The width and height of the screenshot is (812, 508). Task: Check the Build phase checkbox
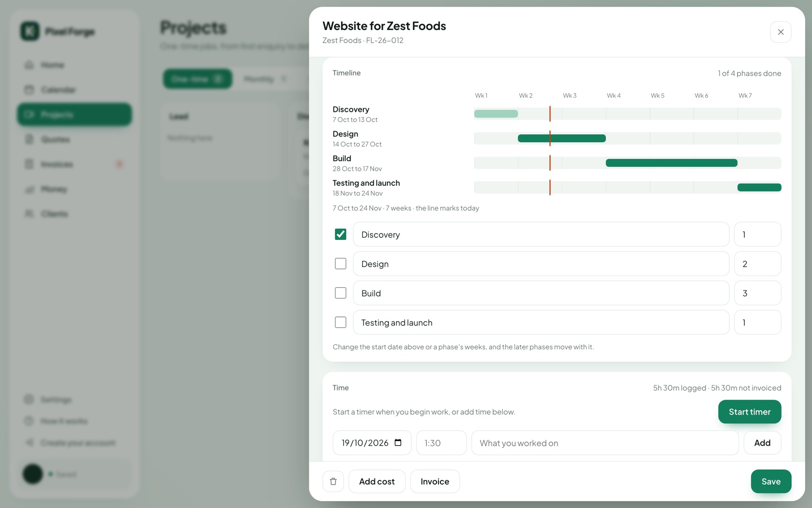pos(341,293)
